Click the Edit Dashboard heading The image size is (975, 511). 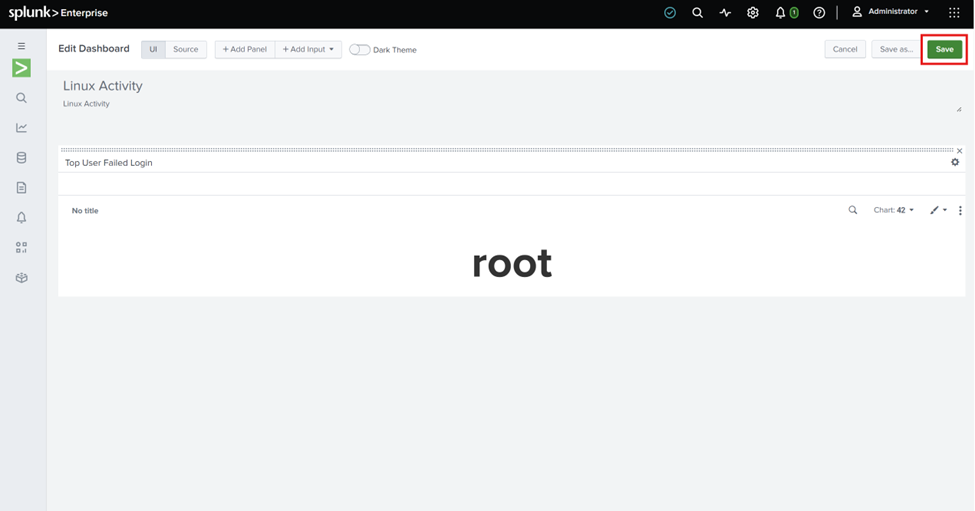pos(94,48)
